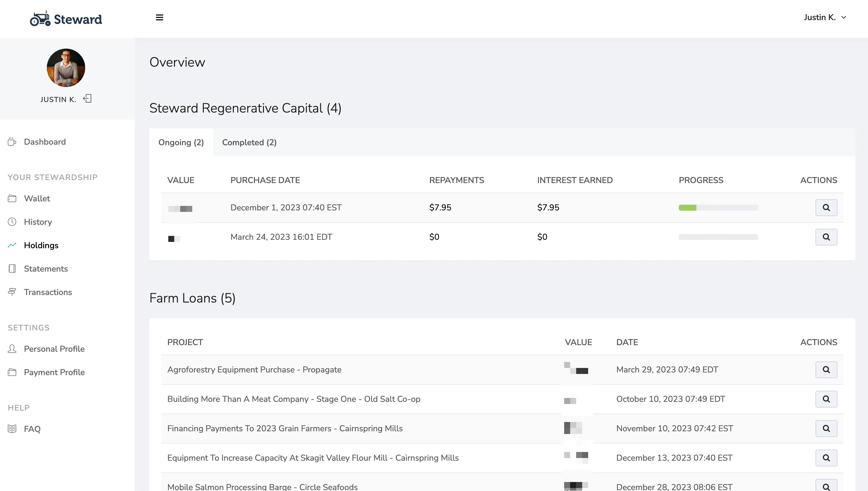Click the History clock icon
Image resolution: width=868 pixels, height=491 pixels.
click(12, 221)
